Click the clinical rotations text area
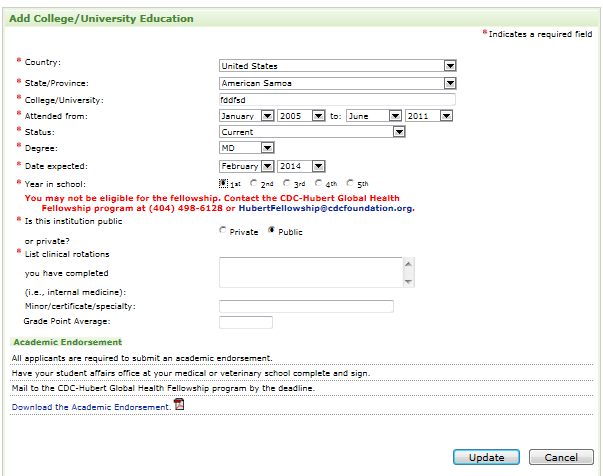 (310, 271)
